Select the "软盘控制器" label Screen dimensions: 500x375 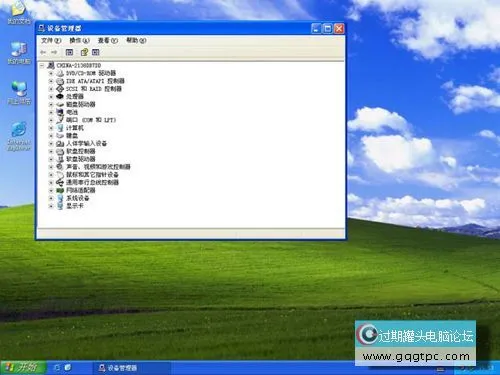pos(81,151)
